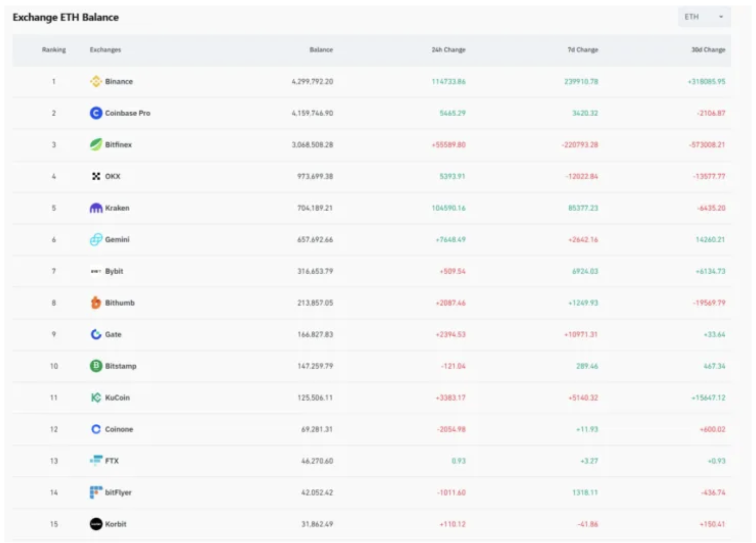Click the Exchanges column header
Screen dimensions: 756x543
pos(105,50)
